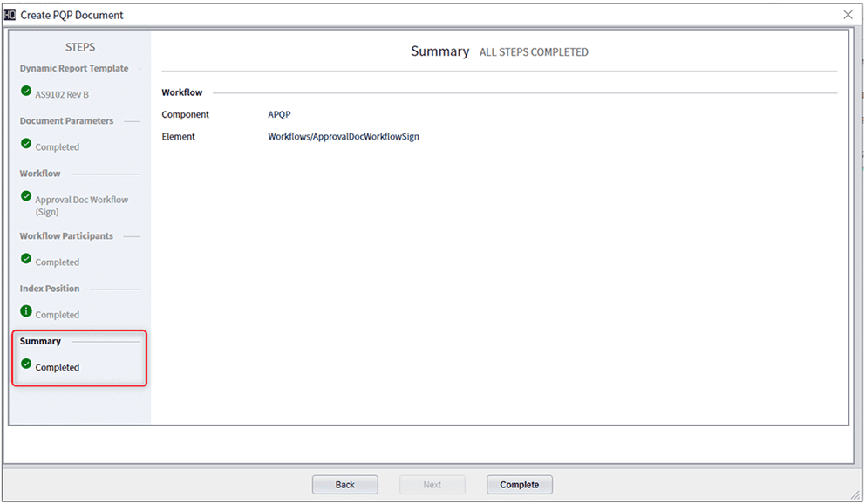Click the APQP component value
The width and height of the screenshot is (865, 504).
279,114
